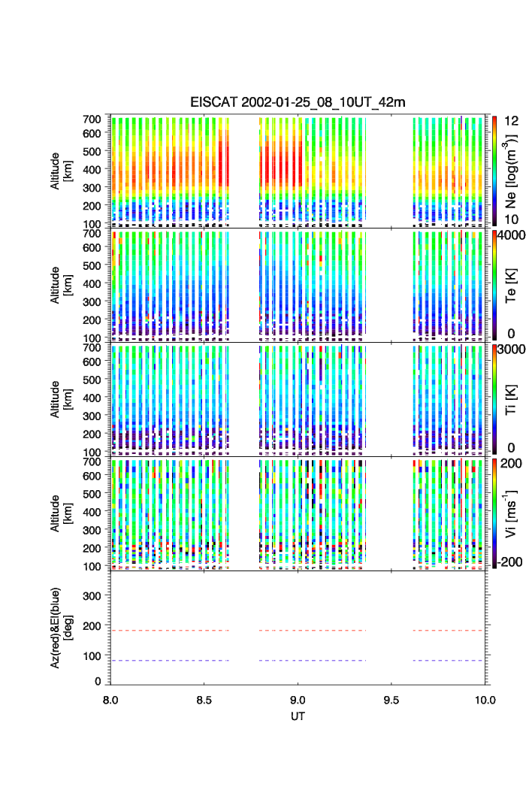Click the Altitude axis label of the top panel
Viewport: 532px width, 799px height.
point(59,171)
